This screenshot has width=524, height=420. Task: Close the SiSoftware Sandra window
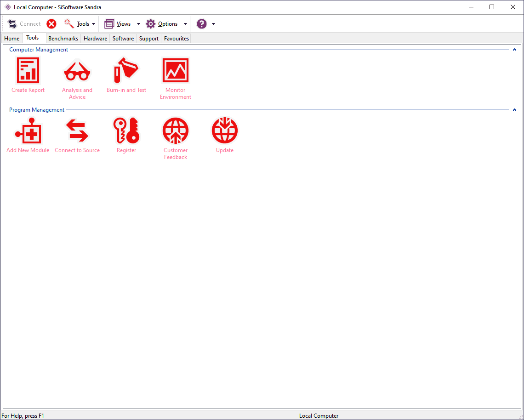(513, 7)
